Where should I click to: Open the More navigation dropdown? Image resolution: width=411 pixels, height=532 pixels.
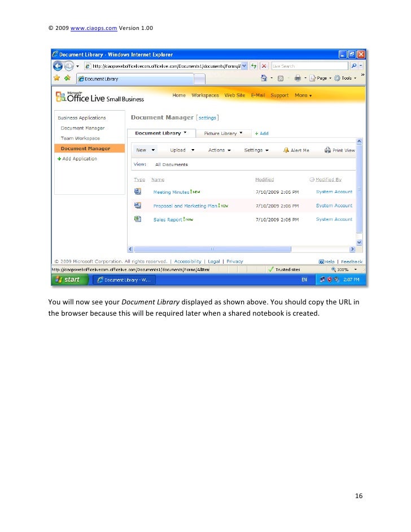click(303, 95)
